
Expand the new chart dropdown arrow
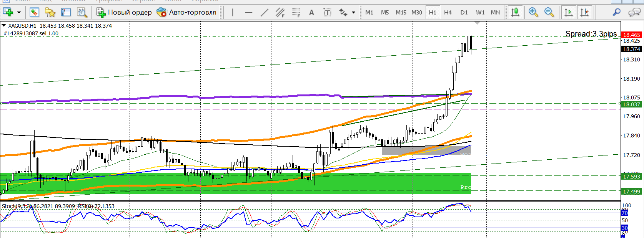click(19, 12)
